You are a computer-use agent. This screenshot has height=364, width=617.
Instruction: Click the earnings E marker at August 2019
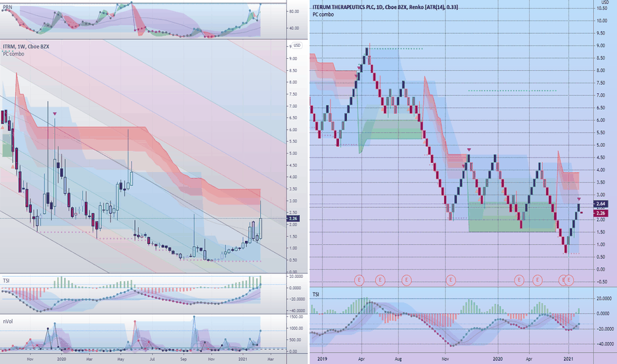coord(406,280)
